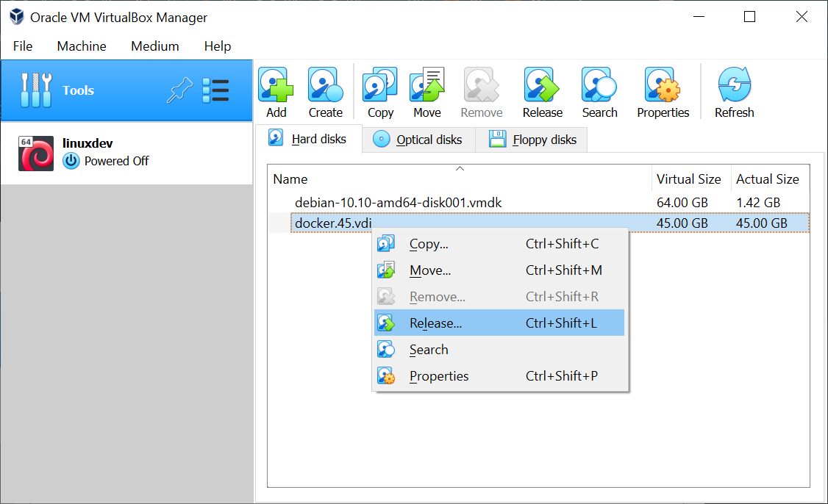828x504 pixels.
Task: Select the docker.45.vdi disk row
Action: (x=538, y=223)
